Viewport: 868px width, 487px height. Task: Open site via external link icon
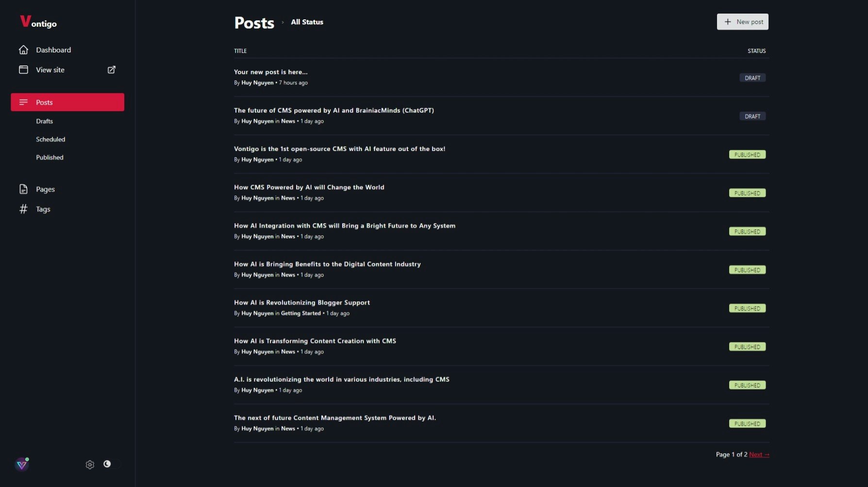[x=111, y=70]
